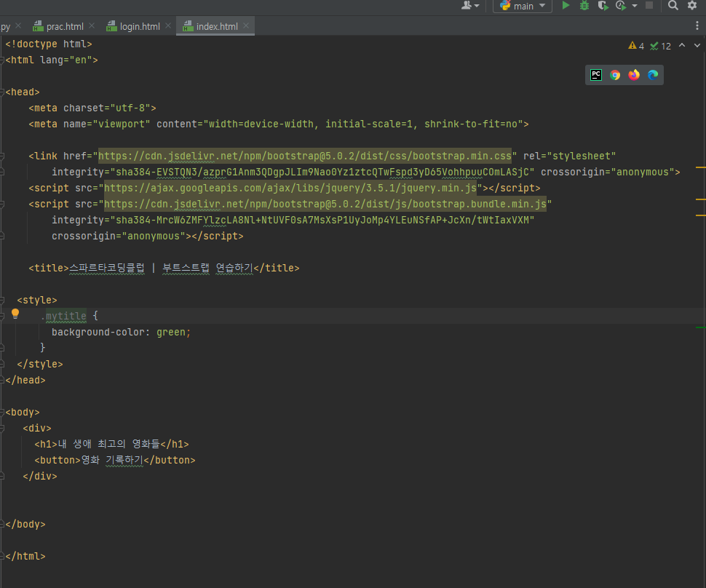Click the yellow light bulb quick-fix
Viewport: 706px width, 588px height.
point(15,314)
